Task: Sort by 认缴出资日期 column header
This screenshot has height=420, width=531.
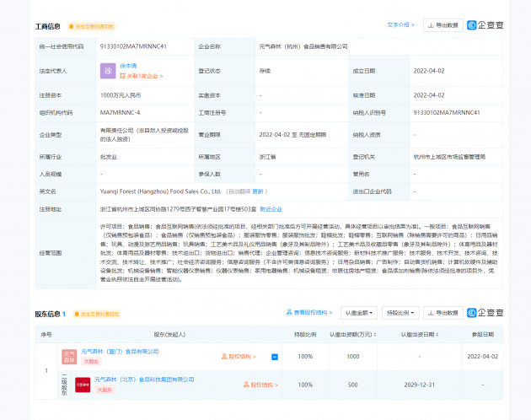Action: [420, 335]
